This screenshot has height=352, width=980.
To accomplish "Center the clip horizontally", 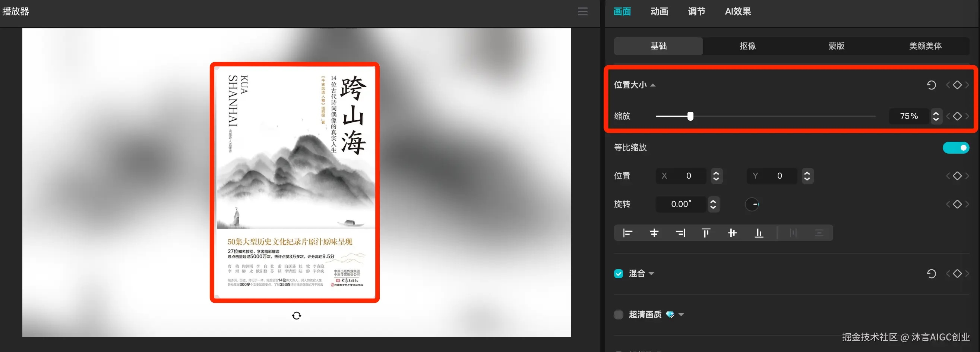I will coord(654,233).
